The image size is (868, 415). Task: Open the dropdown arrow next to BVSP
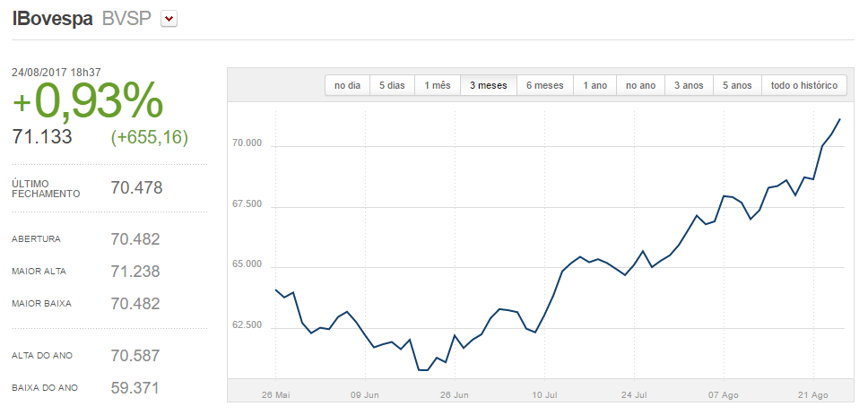tap(169, 19)
